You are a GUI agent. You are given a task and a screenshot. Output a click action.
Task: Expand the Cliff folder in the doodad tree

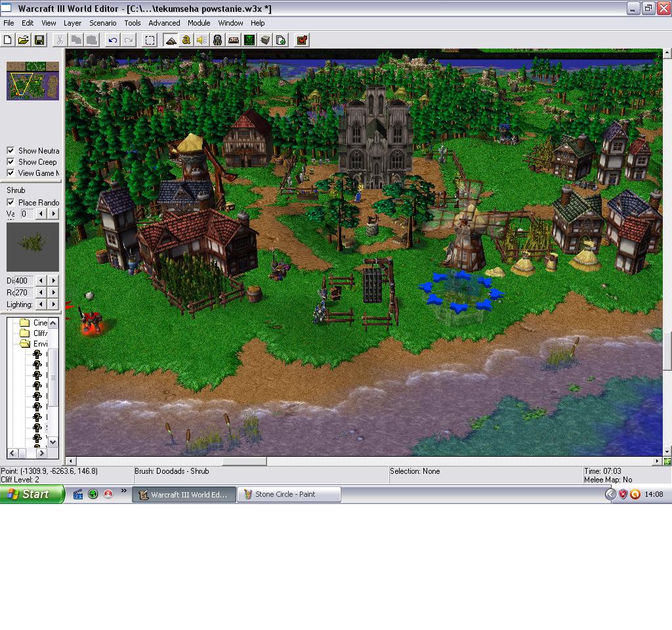tap(25, 333)
